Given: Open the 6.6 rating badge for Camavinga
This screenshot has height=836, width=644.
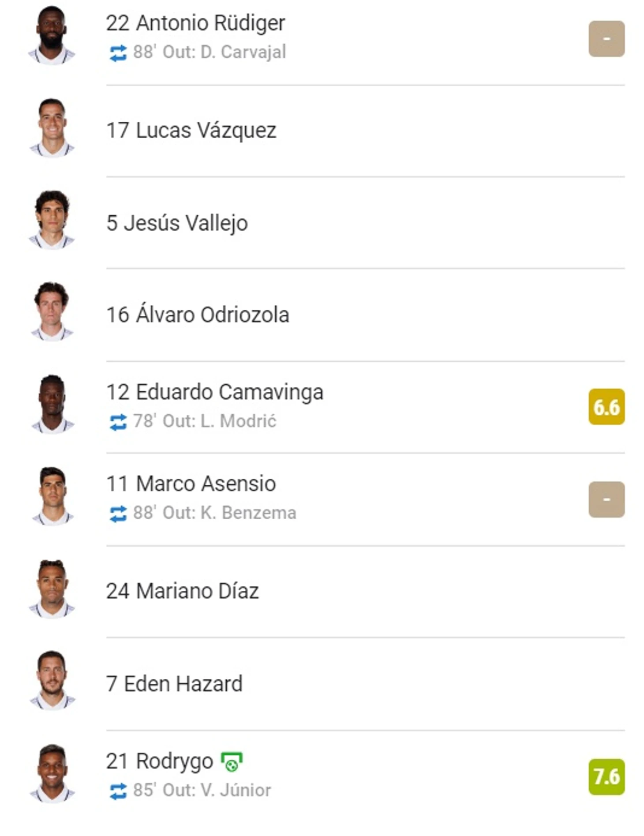Looking at the screenshot, I should click(606, 407).
